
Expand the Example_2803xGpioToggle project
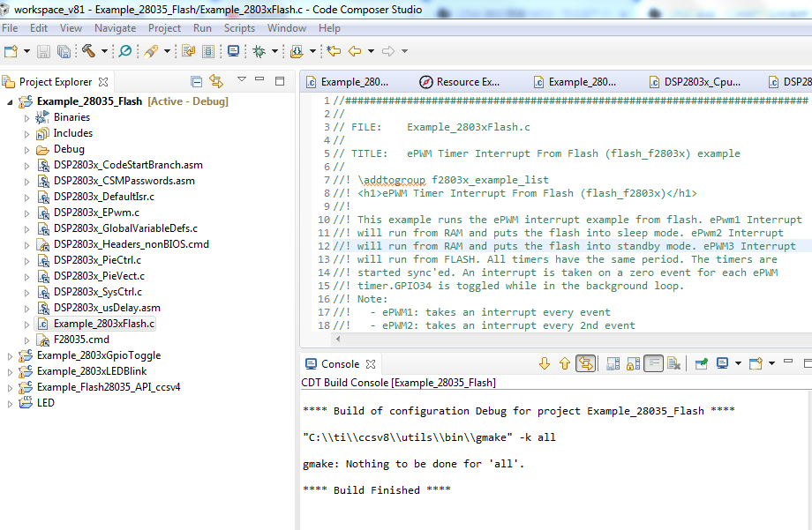(10, 356)
